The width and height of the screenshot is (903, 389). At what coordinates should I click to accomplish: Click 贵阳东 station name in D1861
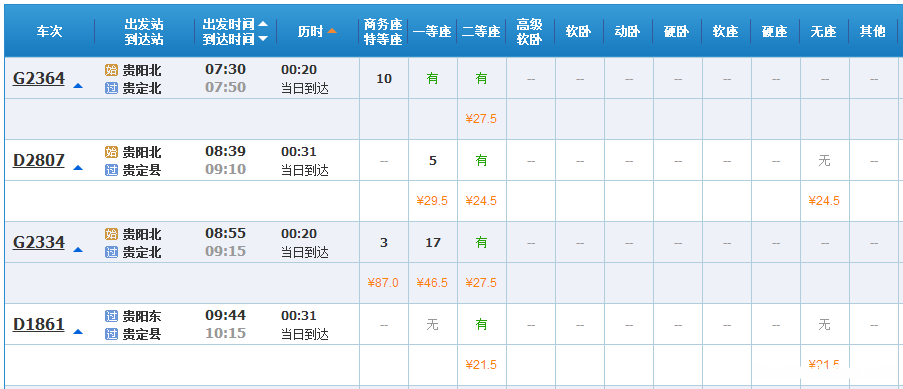pyautogui.click(x=142, y=316)
